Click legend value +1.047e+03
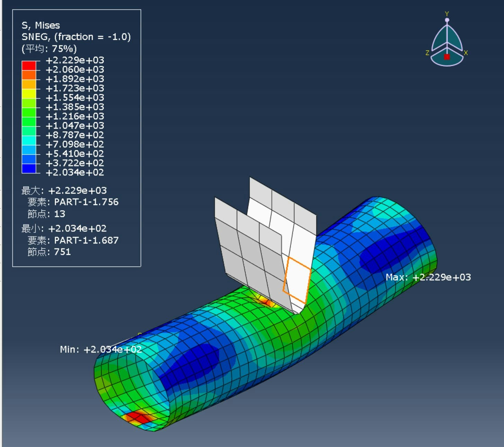Image resolution: width=504 pixels, height=447 pixels. point(75,126)
